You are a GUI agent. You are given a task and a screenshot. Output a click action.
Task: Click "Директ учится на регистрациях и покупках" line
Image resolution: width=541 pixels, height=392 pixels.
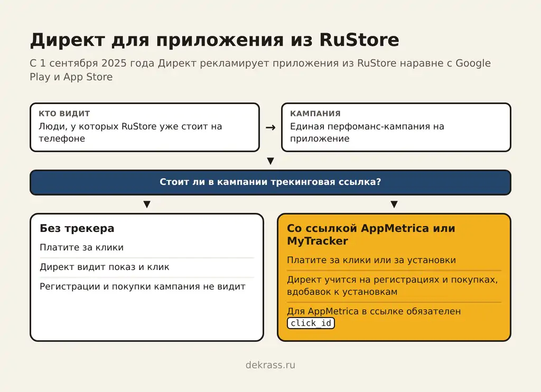click(x=393, y=286)
